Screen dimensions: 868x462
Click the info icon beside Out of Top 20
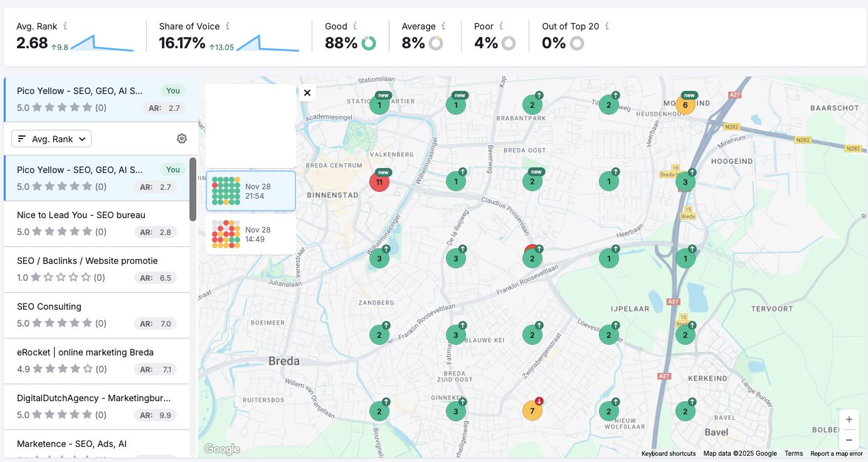[x=606, y=26]
